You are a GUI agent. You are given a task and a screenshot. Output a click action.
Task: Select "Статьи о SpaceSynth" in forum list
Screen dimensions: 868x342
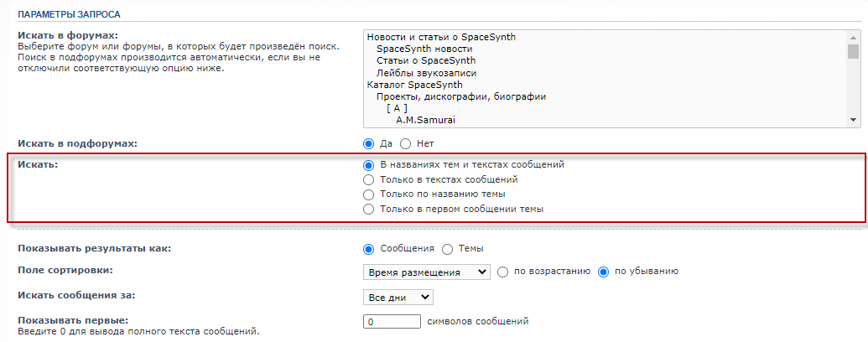click(426, 61)
